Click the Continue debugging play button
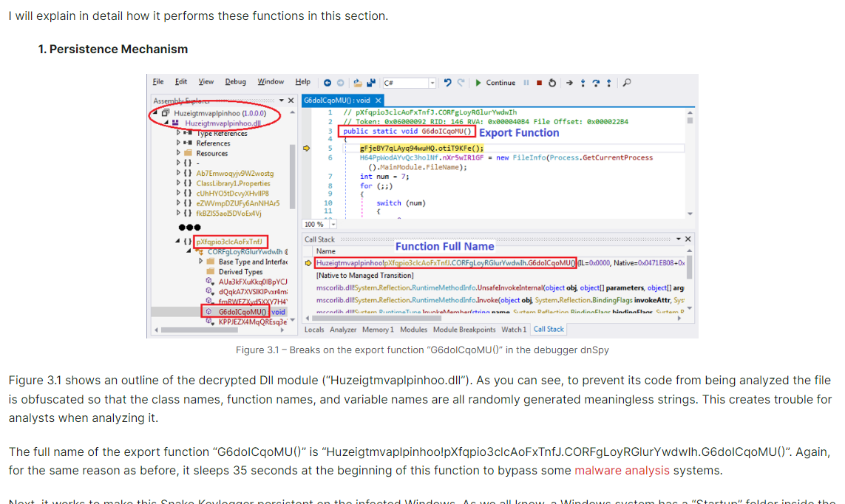 tap(478, 83)
